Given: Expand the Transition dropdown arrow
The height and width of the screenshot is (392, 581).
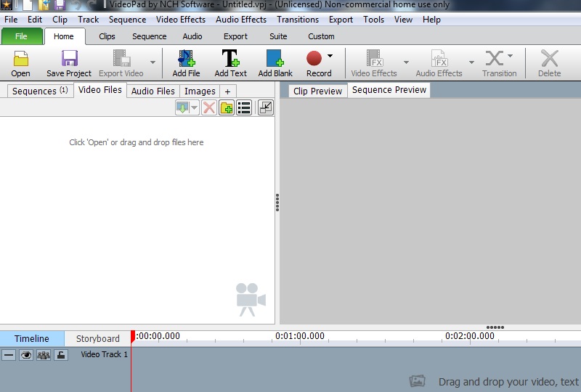Looking at the screenshot, I should (x=511, y=56).
